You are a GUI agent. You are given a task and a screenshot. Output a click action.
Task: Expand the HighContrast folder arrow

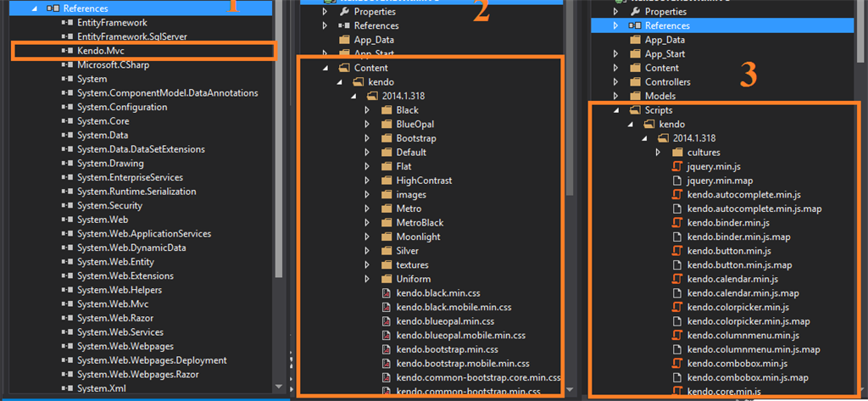[367, 181]
